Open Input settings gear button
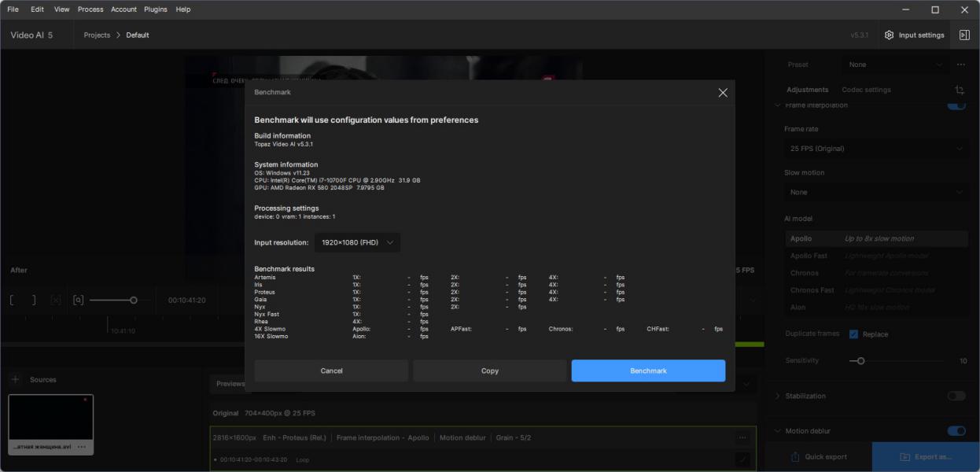Image resolution: width=980 pixels, height=472 pixels. 914,35
